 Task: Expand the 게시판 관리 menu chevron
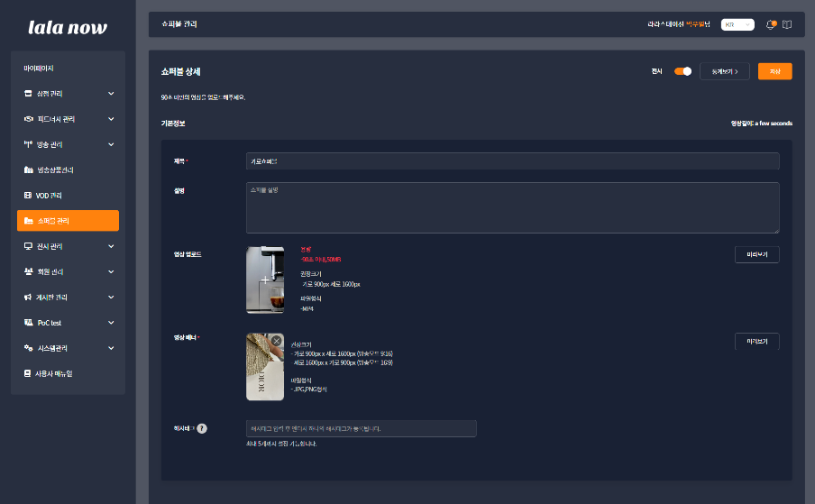click(x=111, y=298)
